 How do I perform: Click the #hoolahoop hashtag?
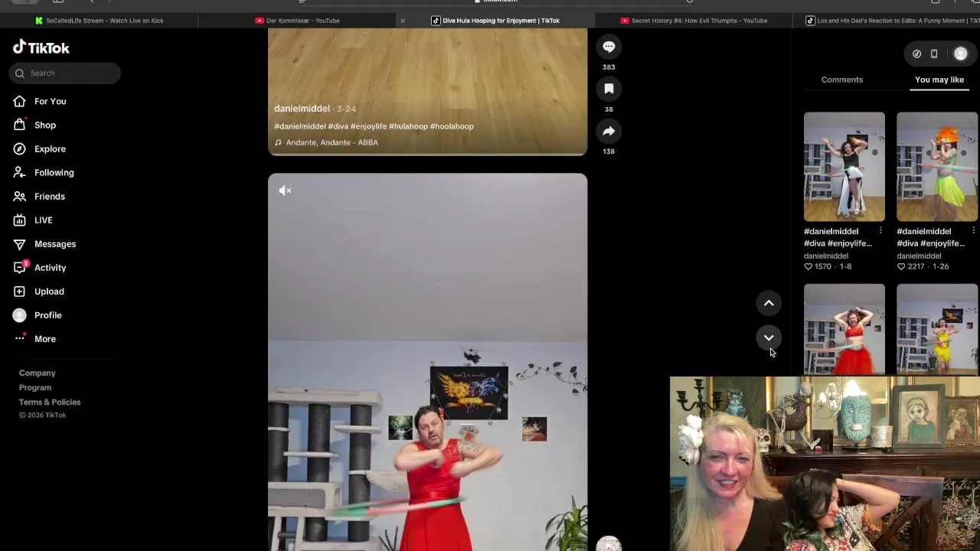coord(452,126)
